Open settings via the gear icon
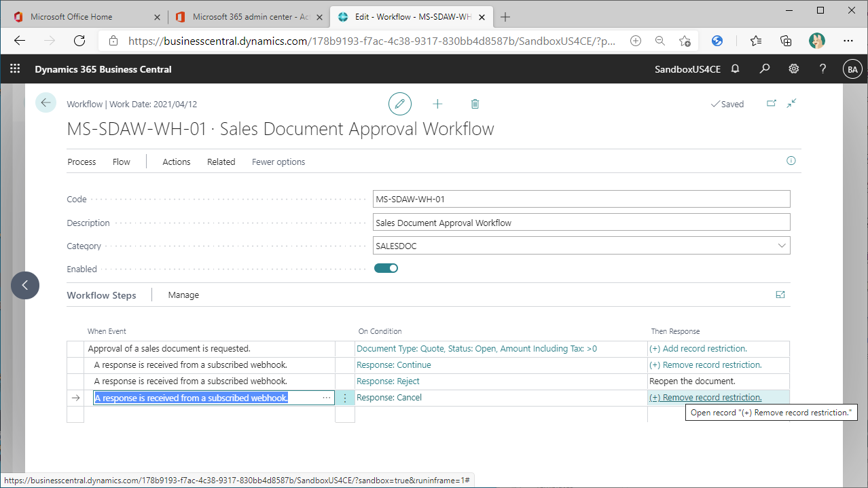The width and height of the screenshot is (868, 488). click(793, 69)
